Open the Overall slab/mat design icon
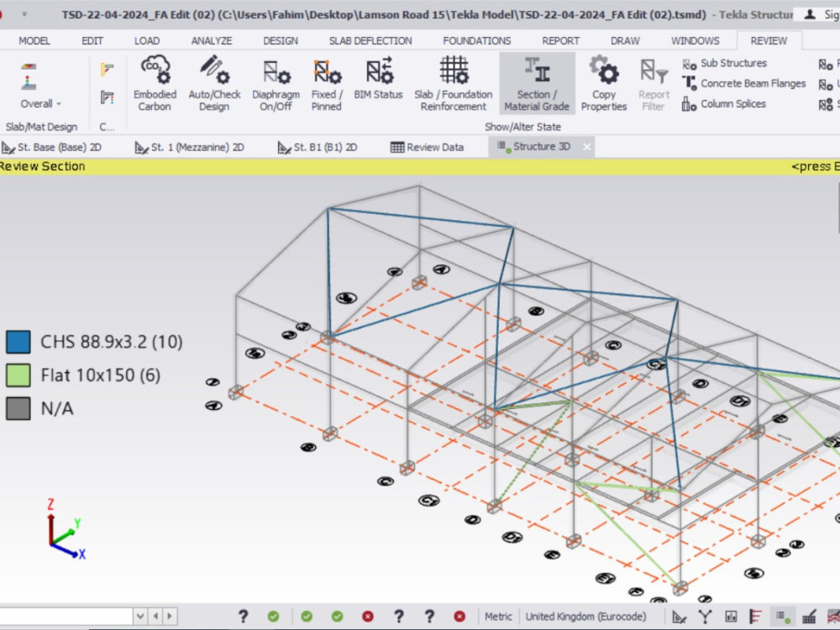This screenshot has height=630, width=840. coord(29,76)
